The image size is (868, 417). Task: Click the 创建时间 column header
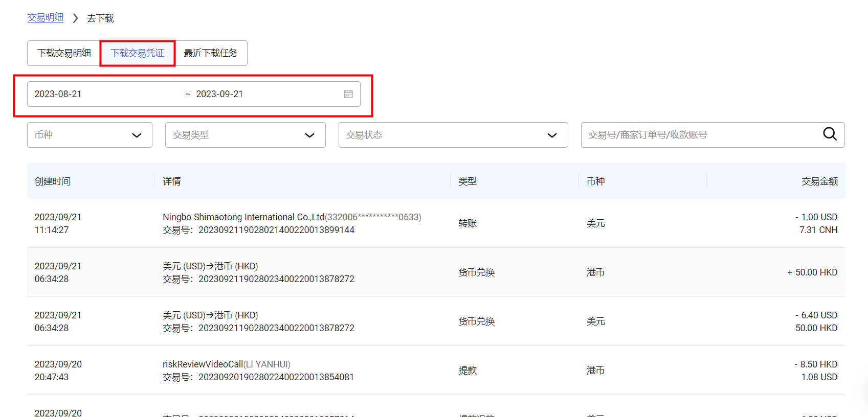(53, 181)
